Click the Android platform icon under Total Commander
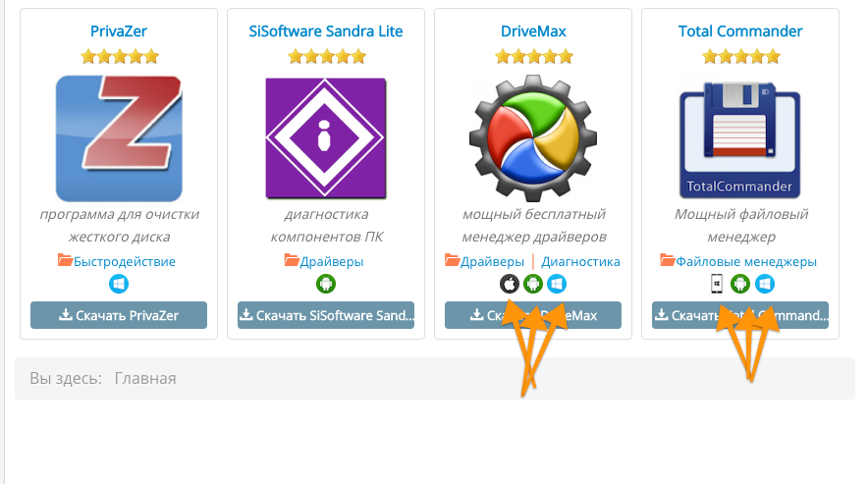The width and height of the screenshot is (868, 484). 740,284
